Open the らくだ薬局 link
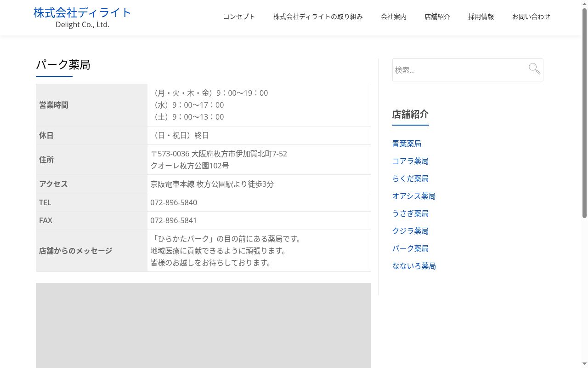The width and height of the screenshot is (588, 368). [x=410, y=178]
